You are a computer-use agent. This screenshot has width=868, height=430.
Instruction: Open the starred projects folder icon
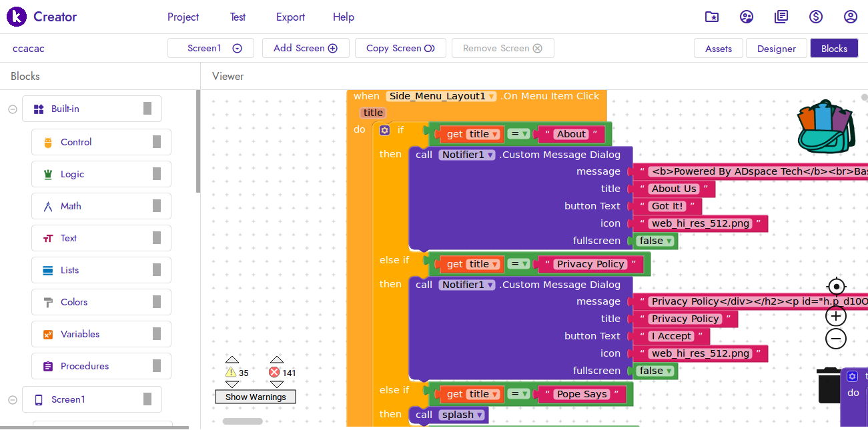[x=712, y=17]
